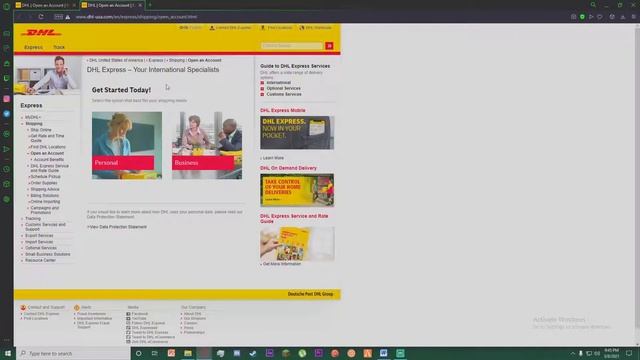640x360 pixels.
Task: Click the YouTube link in footer Media list
Action: 139,318
